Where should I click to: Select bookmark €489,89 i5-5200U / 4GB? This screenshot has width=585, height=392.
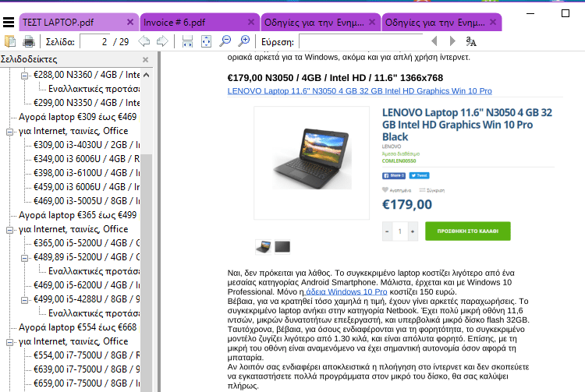pyautogui.click(x=87, y=257)
